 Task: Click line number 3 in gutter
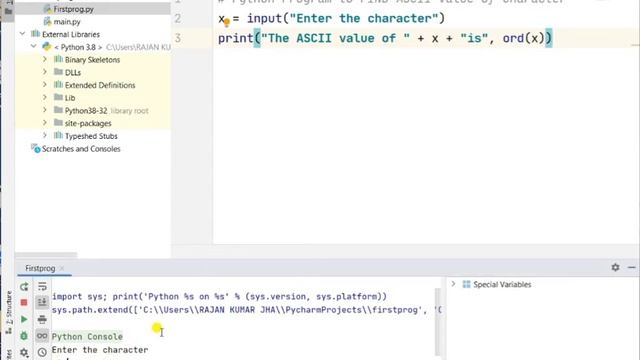[178, 38]
